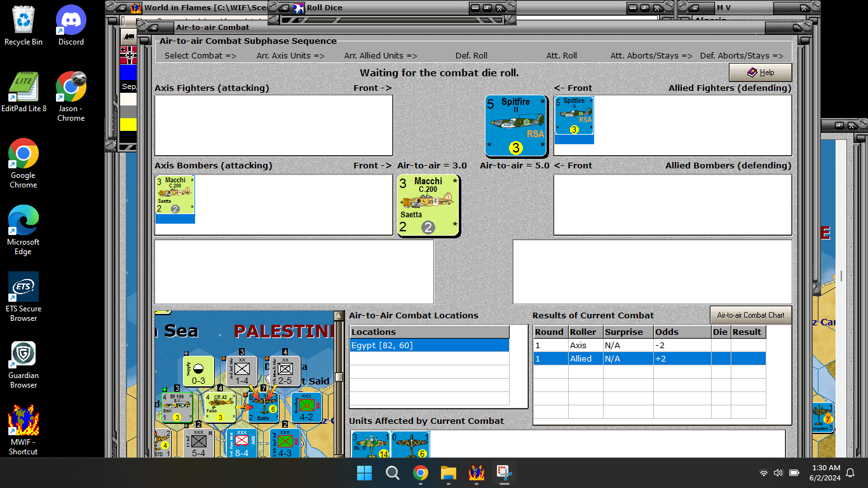Click the CR.42 Falco counter on the map
The height and width of the screenshot is (488, 868).
[220, 408]
